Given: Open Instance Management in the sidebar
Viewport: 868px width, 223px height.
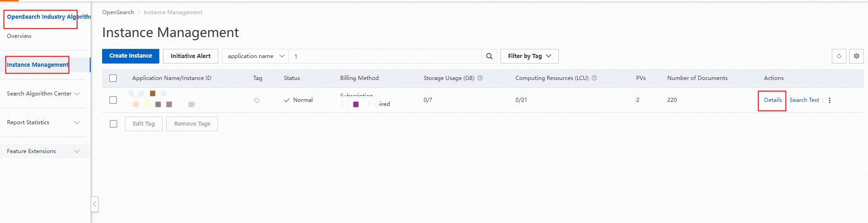Looking at the screenshot, I should click(38, 65).
